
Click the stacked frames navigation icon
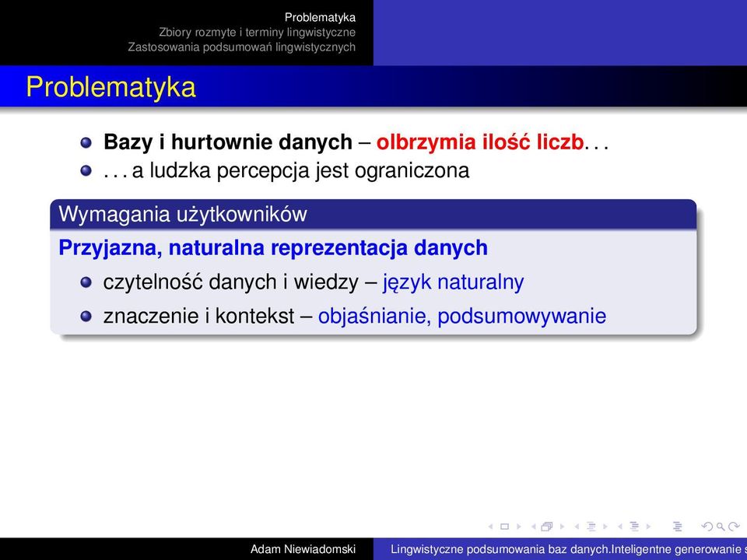coord(547,527)
